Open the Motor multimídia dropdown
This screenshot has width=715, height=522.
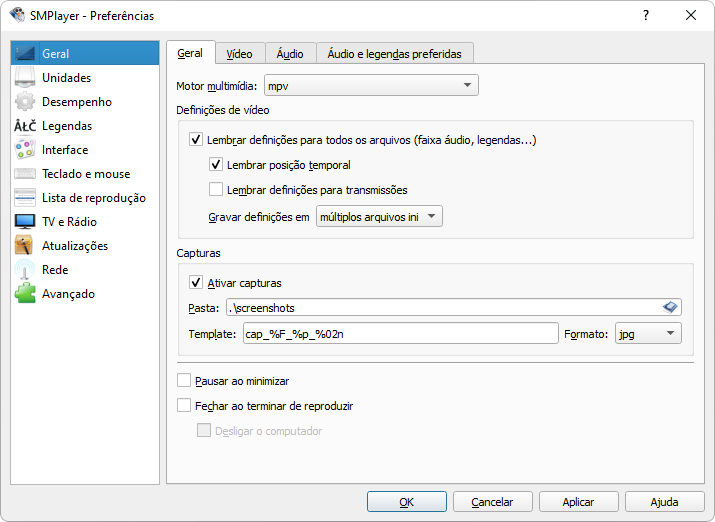371,85
